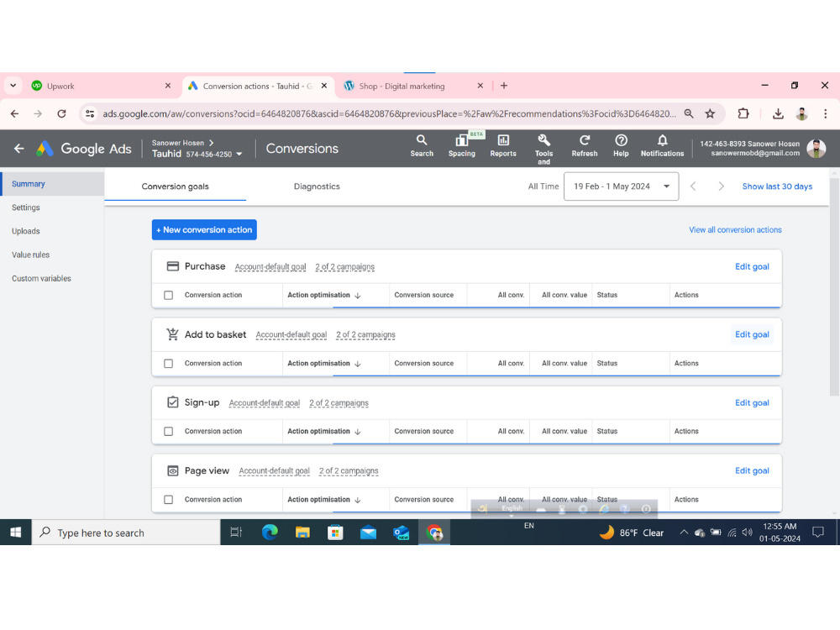Image resolution: width=840 pixels, height=630 pixels.
Task: Tick the Page view select-all checkbox
Action: tap(169, 500)
